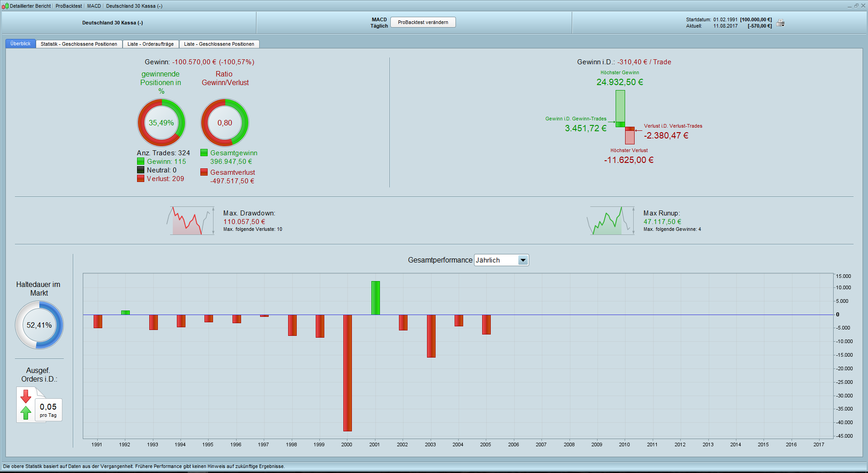Click the green Gesamtgewinn legend swatch
868x473 pixels.
point(204,153)
